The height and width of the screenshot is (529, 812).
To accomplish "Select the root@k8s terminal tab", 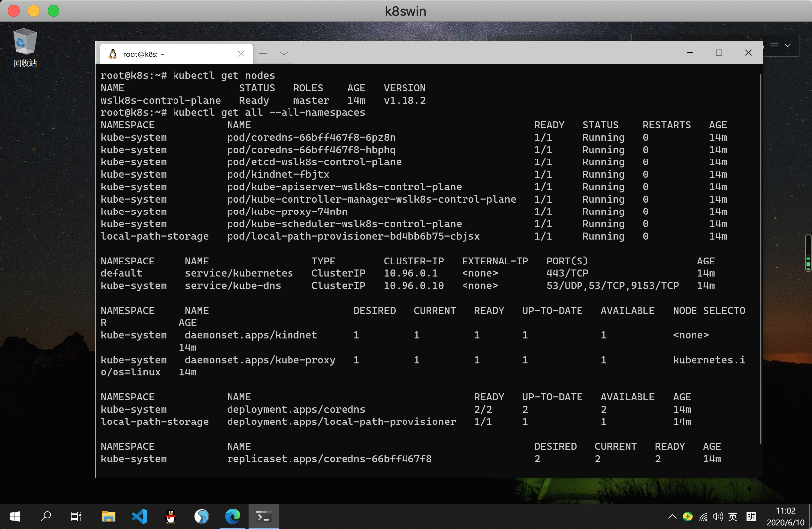I will pos(176,54).
